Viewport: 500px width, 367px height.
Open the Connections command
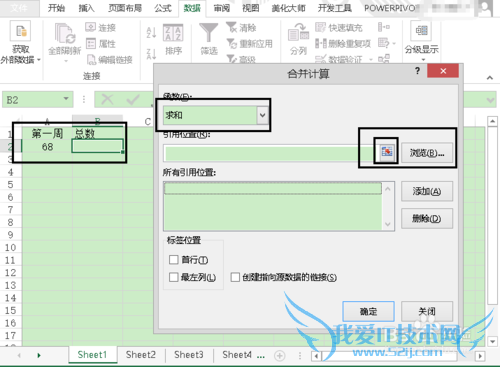coord(100,27)
